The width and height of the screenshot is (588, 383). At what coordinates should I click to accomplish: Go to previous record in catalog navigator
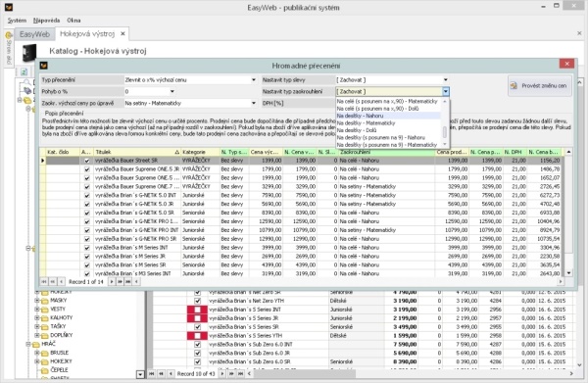171,373
